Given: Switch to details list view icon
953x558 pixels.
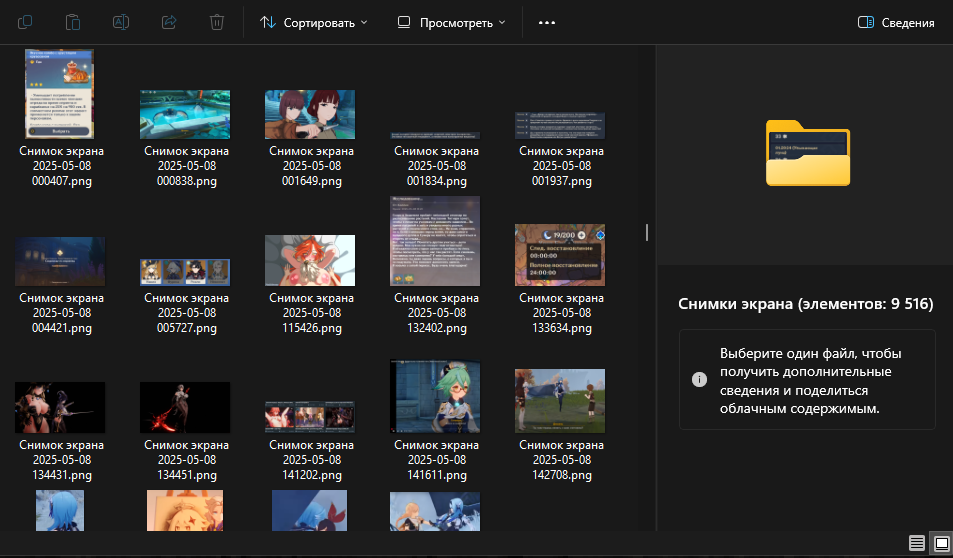Looking at the screenshot, I should (917, 543).
